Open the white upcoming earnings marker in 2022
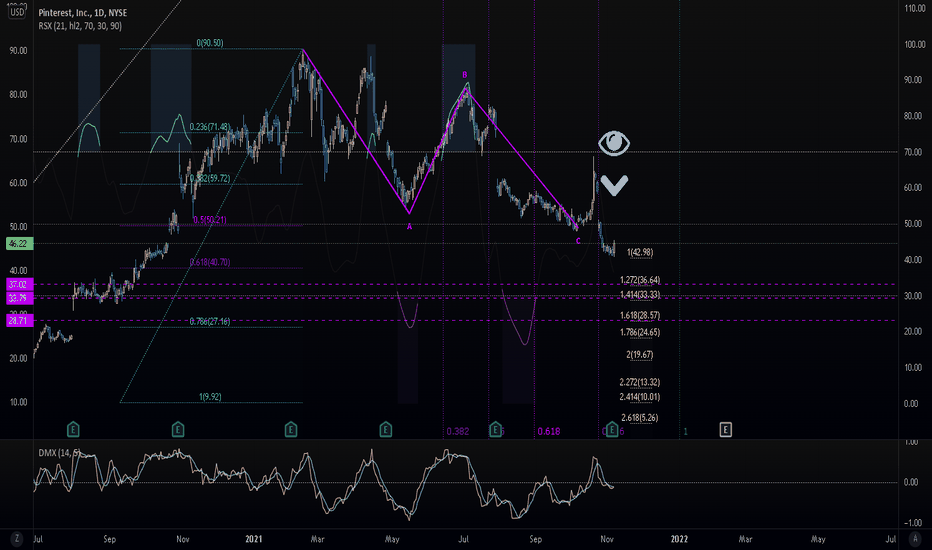Screen dimensions: 932x550 coord(725,429)
